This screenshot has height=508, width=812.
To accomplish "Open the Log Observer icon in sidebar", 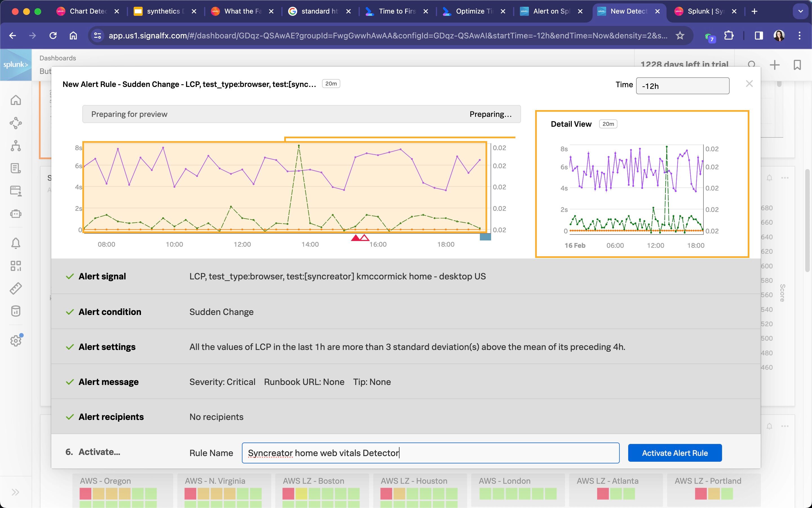I will coord(16,168).
